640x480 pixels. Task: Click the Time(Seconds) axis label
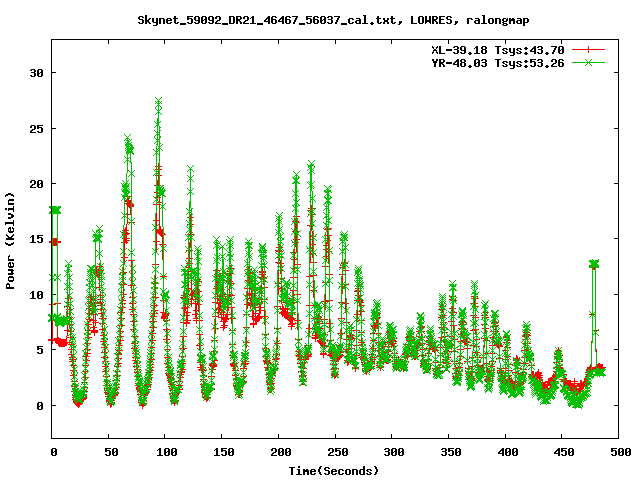pyautogui.click(x=334, y=471)
